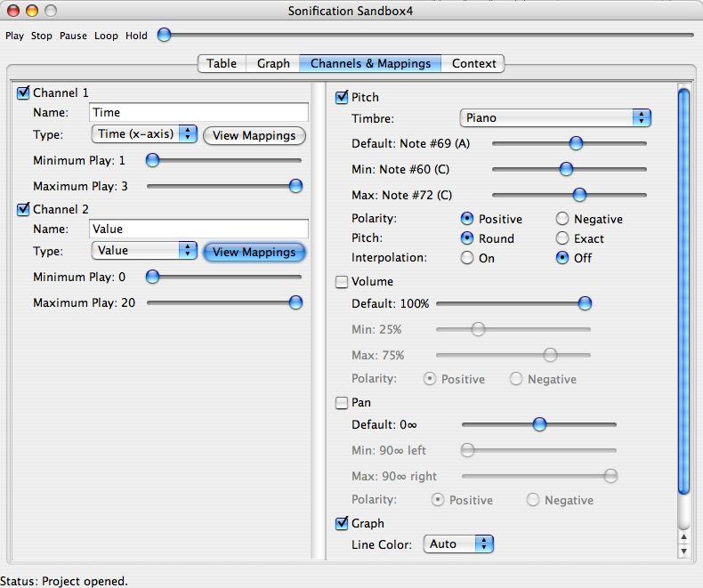The image size is (703, 588).
Task: Click the scrollbar down arrow
Action: [x=683, y=551]
